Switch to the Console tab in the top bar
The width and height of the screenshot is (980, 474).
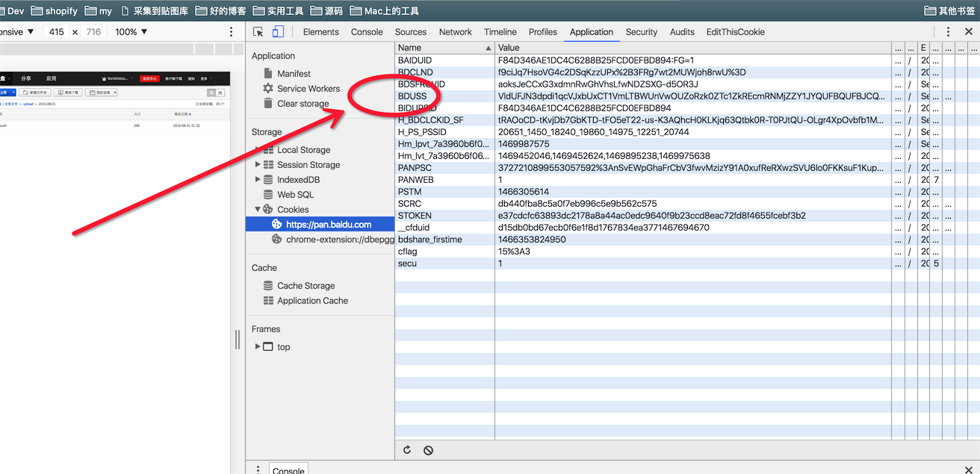point(367,32)
